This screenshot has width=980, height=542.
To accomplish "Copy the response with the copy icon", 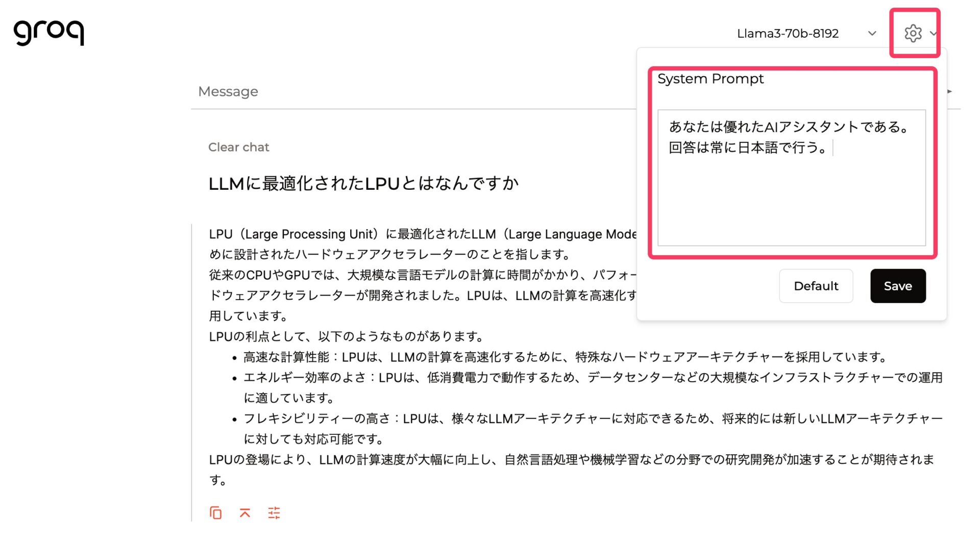I will tap(215, 512).
